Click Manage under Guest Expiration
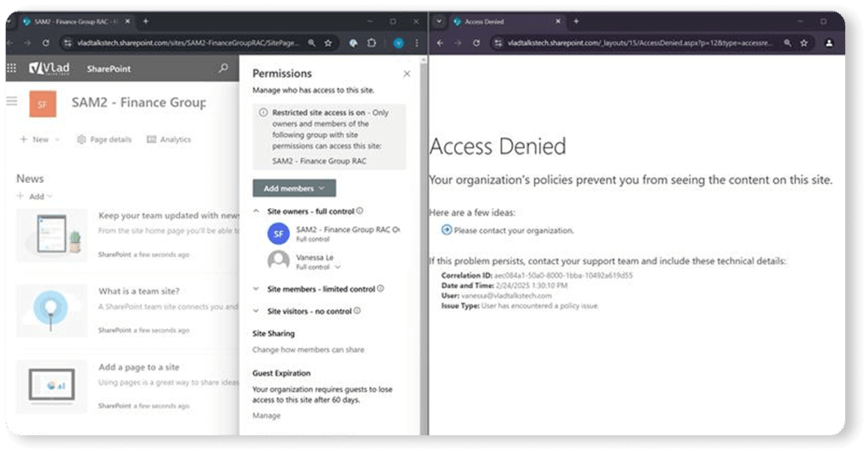Viewport: 868px width, 453px height. [266, 416]
